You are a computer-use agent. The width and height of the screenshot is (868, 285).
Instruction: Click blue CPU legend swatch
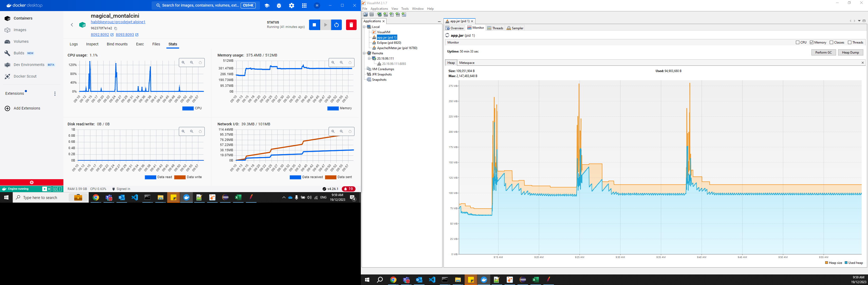pyautogui.click(x=188, y=108)
